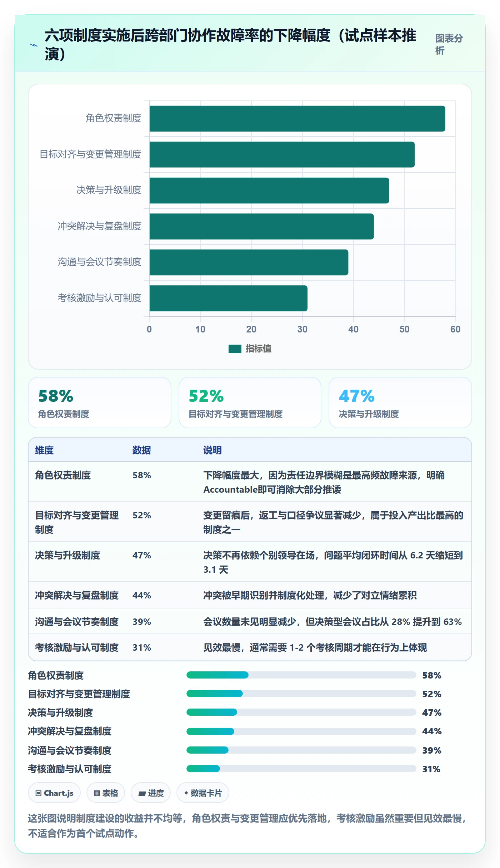Toggle the 指标值 legend color swatch
This screenshot has width=500, height=868.
(x=235, y=349)
